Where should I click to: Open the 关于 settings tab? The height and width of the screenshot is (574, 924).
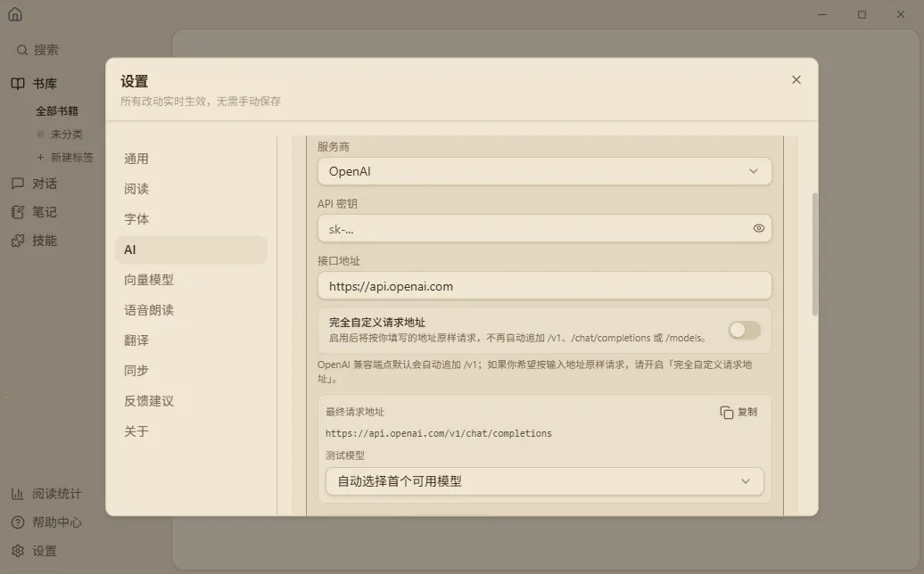191,430
